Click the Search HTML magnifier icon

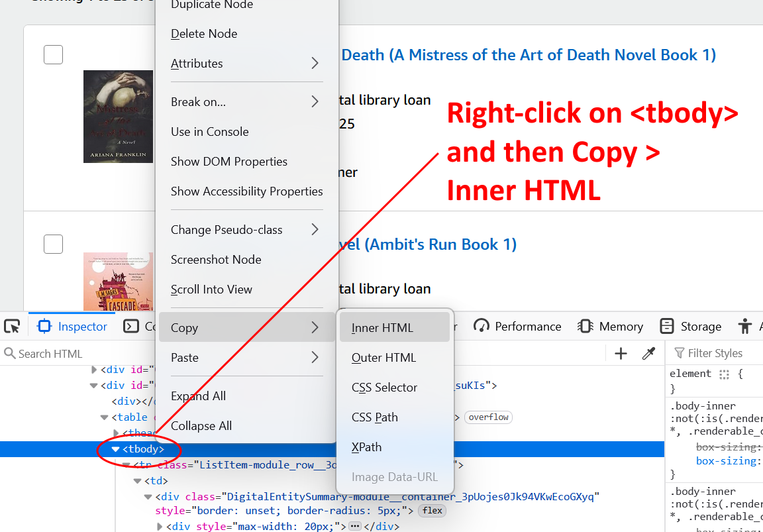coord(9,353)
